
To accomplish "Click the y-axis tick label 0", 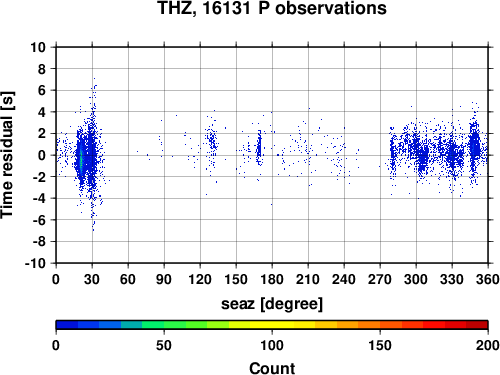I will [42, 155].
